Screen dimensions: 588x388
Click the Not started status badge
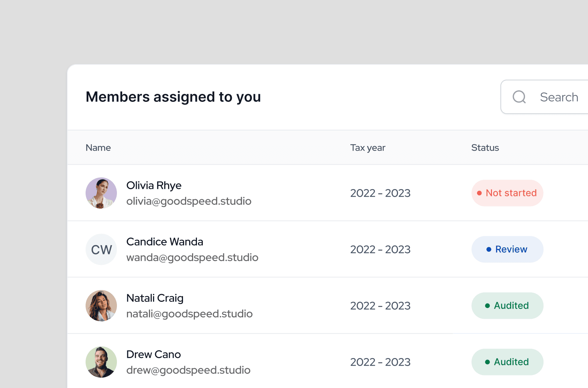(x=507, y=193)
